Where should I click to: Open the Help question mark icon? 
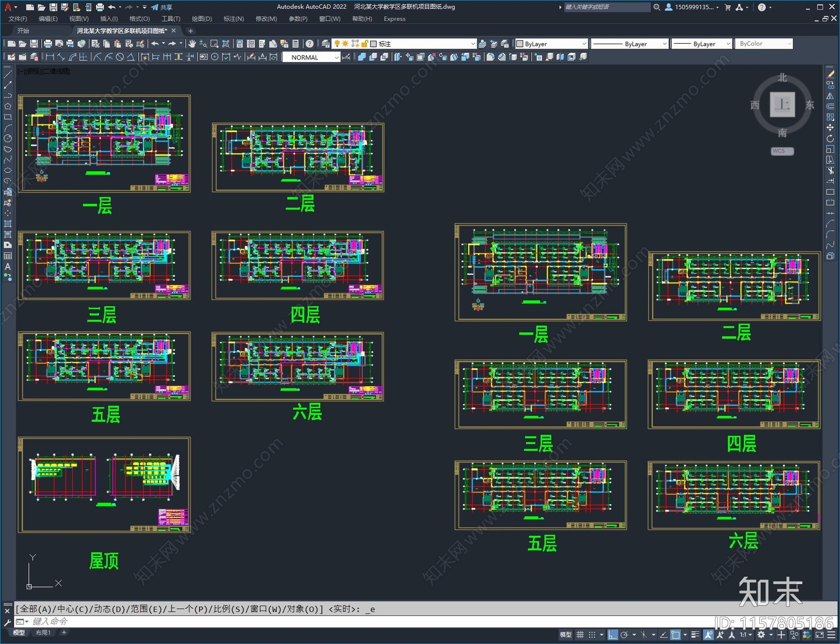[x=310, y=44]
